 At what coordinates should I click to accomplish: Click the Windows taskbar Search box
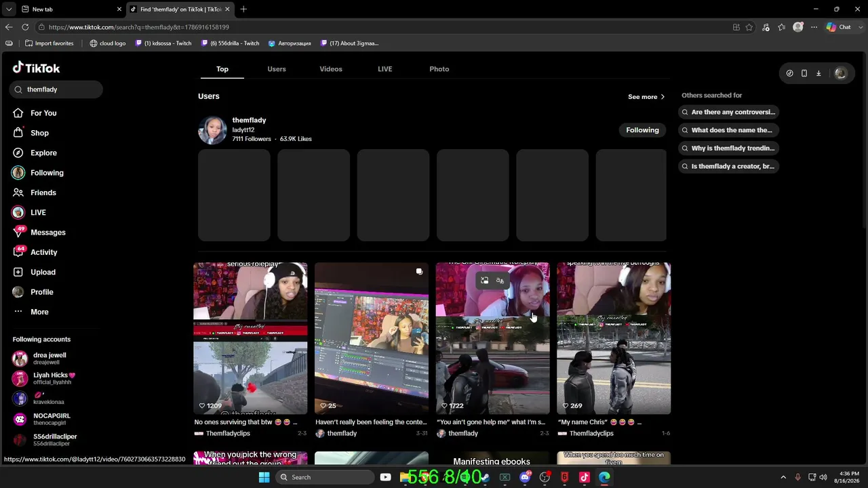[325, 477]
